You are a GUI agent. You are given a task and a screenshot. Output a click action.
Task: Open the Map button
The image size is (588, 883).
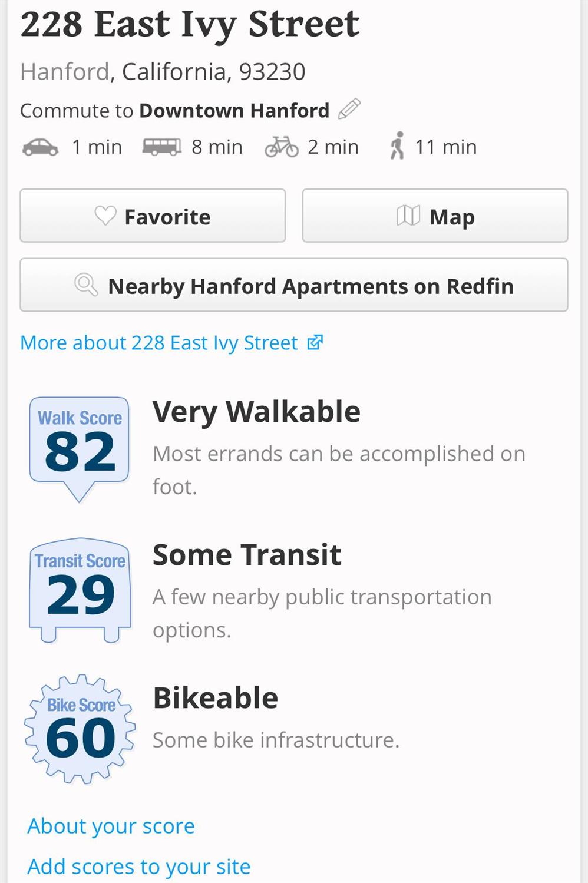pyautogui.click(x=435, y=216)
